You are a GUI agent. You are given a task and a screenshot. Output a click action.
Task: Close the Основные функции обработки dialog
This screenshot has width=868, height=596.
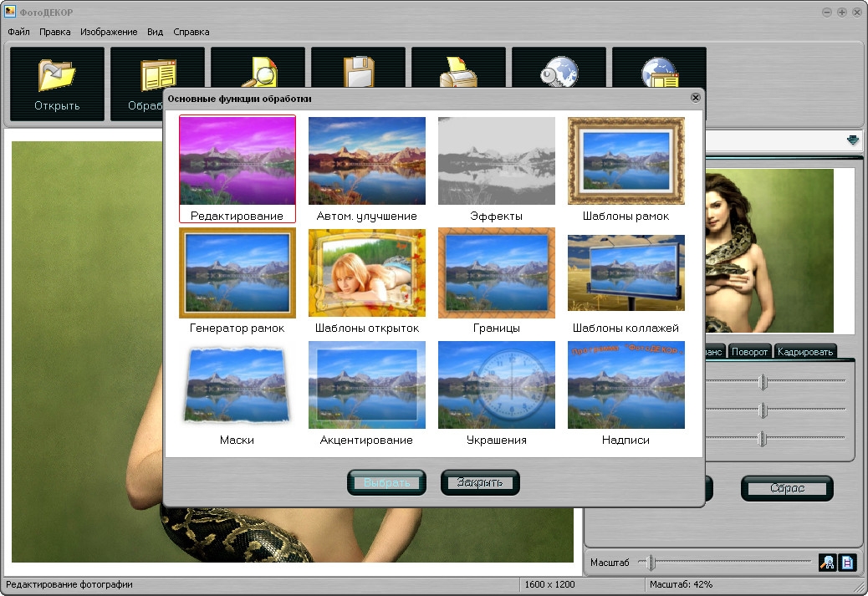695,98
